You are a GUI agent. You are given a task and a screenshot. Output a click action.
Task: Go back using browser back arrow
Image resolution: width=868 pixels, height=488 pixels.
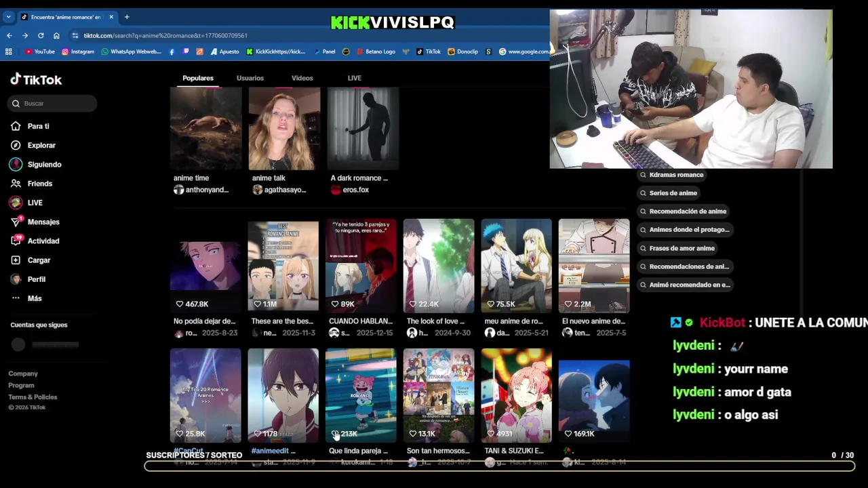pos(9,35)
